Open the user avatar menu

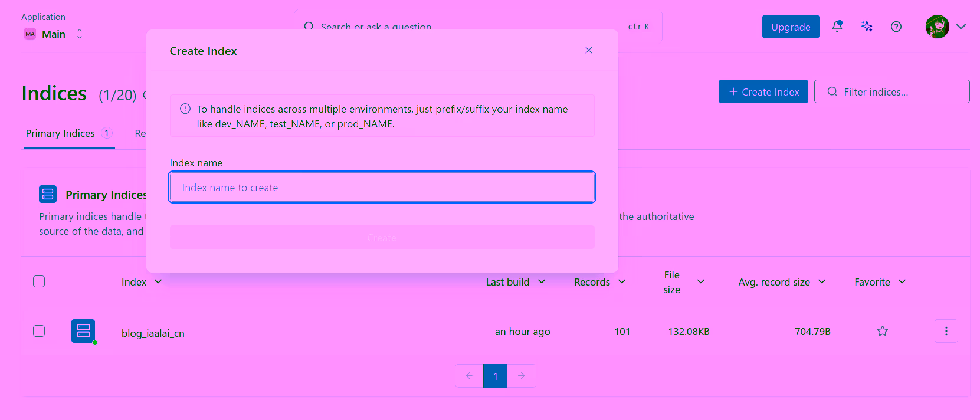[x=937, y=27]
